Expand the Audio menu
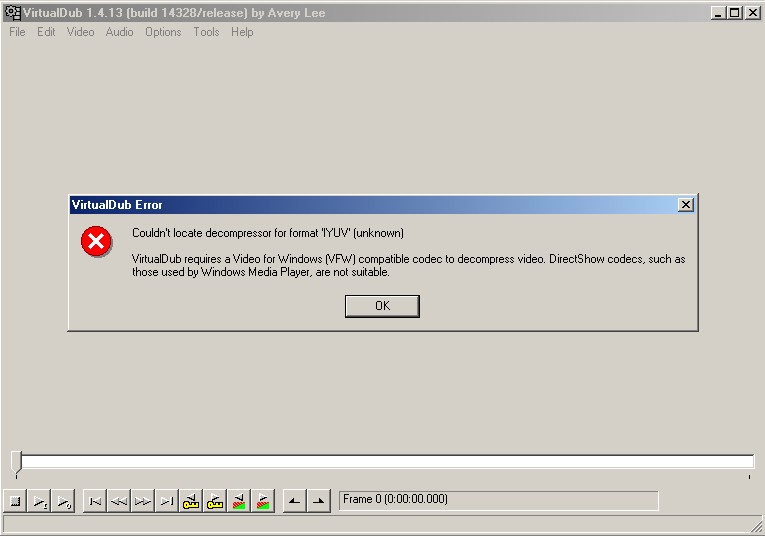 119,32
